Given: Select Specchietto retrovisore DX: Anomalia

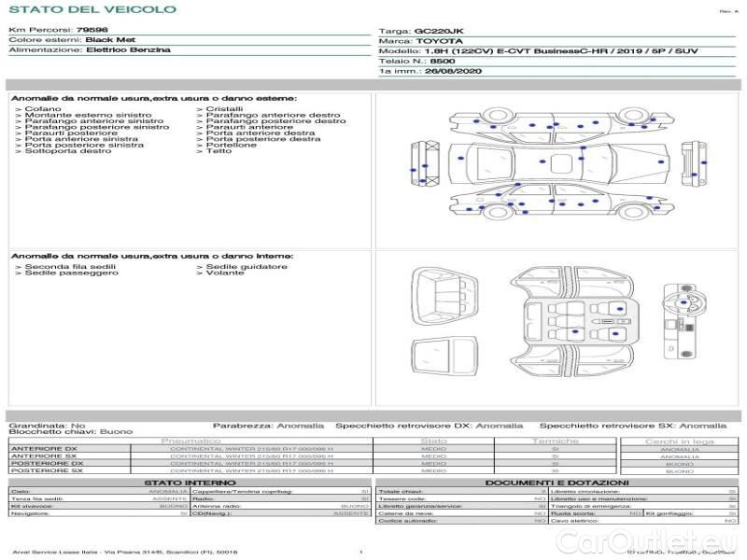Looking at the screenshot, I should pos(430,426).
